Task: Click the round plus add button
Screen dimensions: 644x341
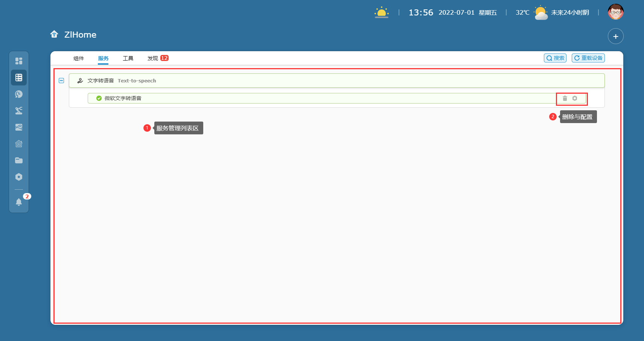Action: [616, 37]
